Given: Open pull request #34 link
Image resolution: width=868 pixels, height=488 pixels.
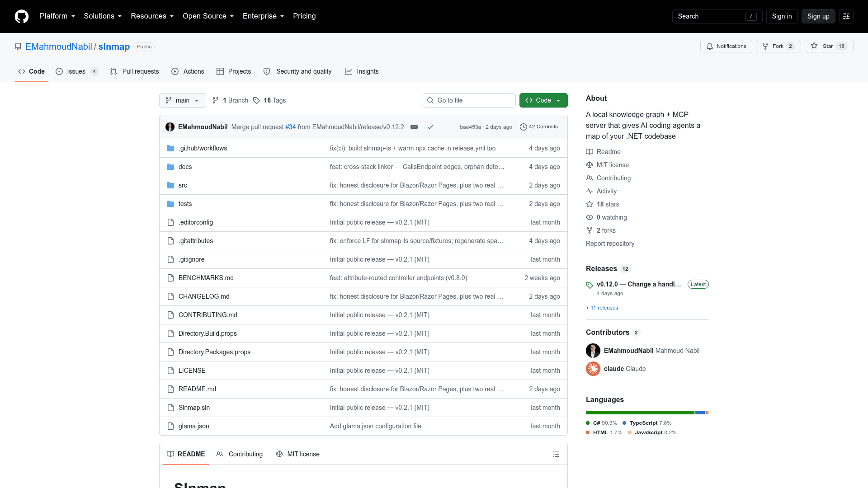Looking at the screenshot, I should [290, 127].
